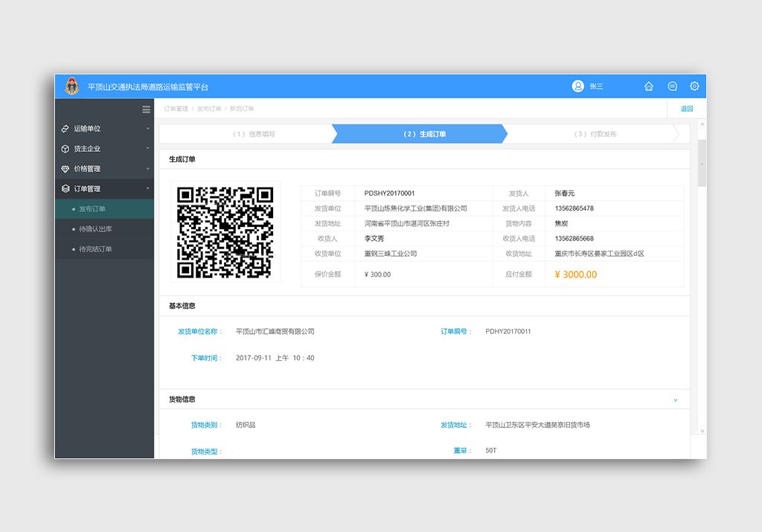Viewport: 762px width, 532px height.
Task: Click the 基本信息 section heading
Action: click(182, 306)
